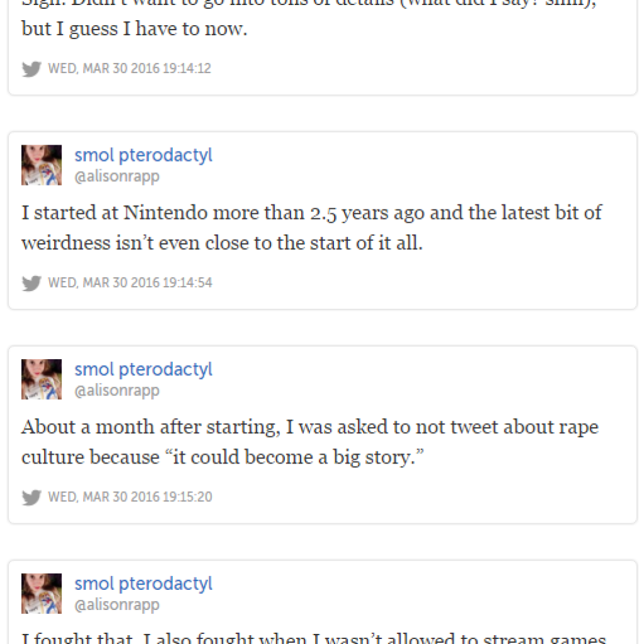Click Twitter bird icon beside 19:14:12 timestamp
The height and width of the screenshot is (644, 644).
click(x=31, y=69)
